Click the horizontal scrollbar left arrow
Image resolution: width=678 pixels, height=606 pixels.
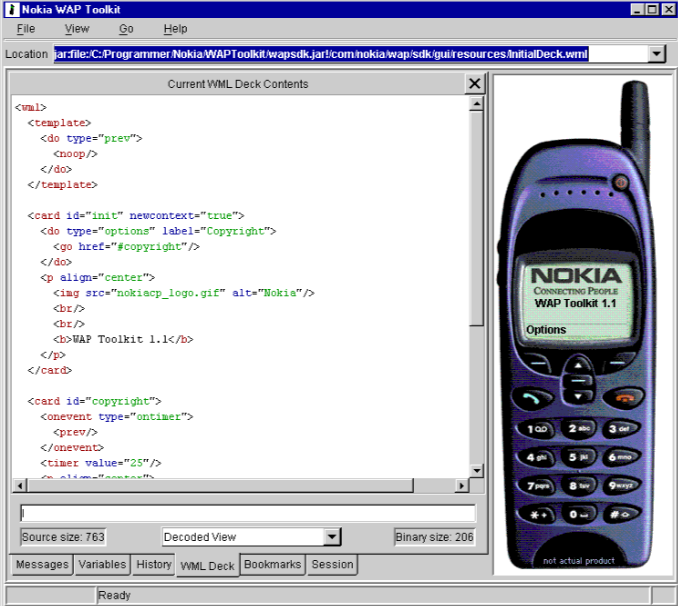pos(19,485)
